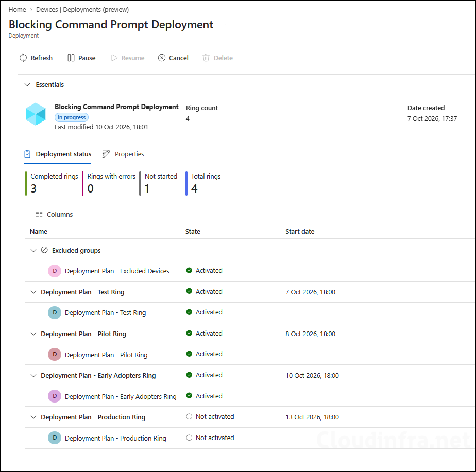The image size is (476, 472).
Task: Click green check for Test Ring parent row
Action: coord(189,291)
